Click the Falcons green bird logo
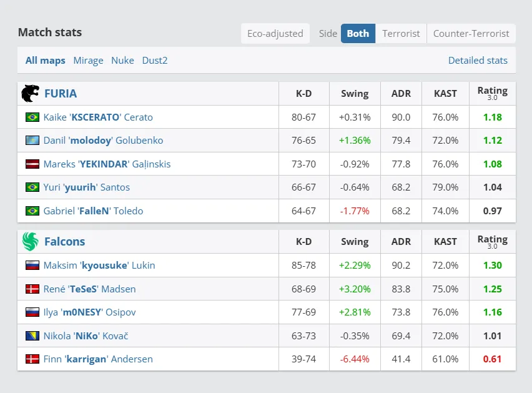 point(30,241)
